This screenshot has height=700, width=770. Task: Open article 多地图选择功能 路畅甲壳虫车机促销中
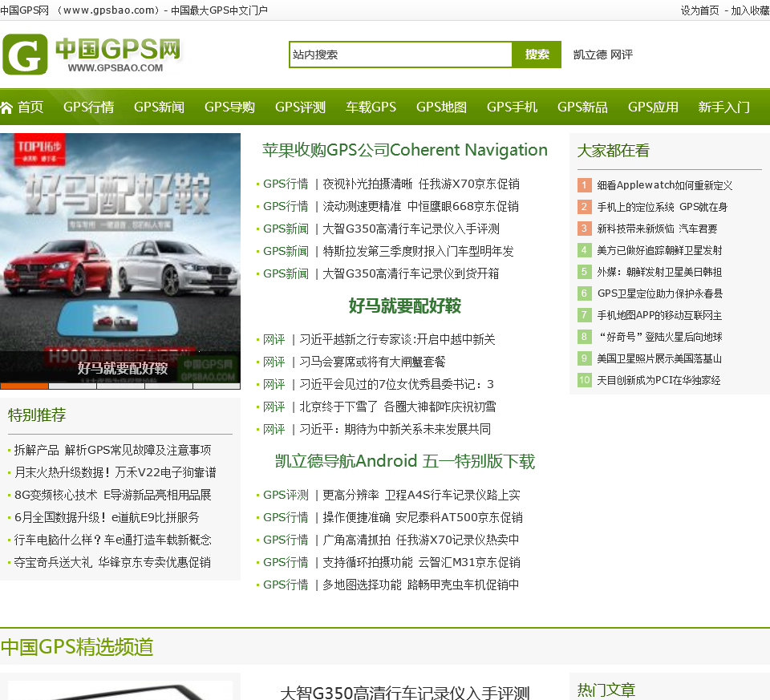pyautogui.click(x=421, y=585)
